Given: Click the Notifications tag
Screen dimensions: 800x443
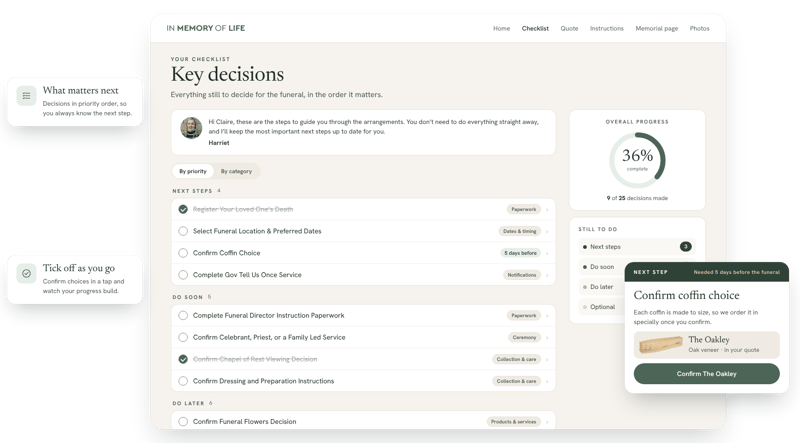Looking at the screenshot, I should (x=521, y=275).
